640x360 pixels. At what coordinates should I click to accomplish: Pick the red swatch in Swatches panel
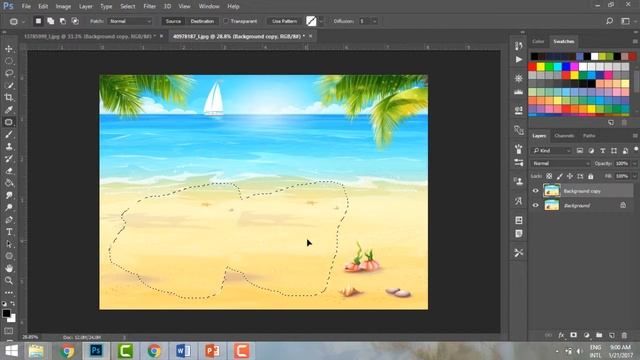pyautogui.click(x=532, y=66)
